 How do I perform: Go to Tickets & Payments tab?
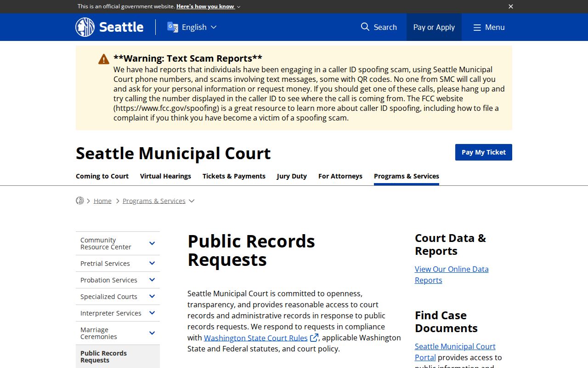[x=234, y=176]
